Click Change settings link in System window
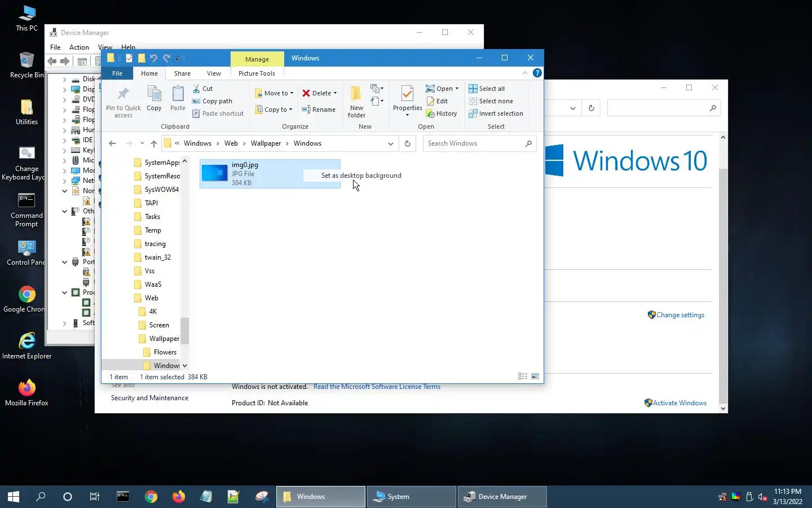 tap(680, 315)
